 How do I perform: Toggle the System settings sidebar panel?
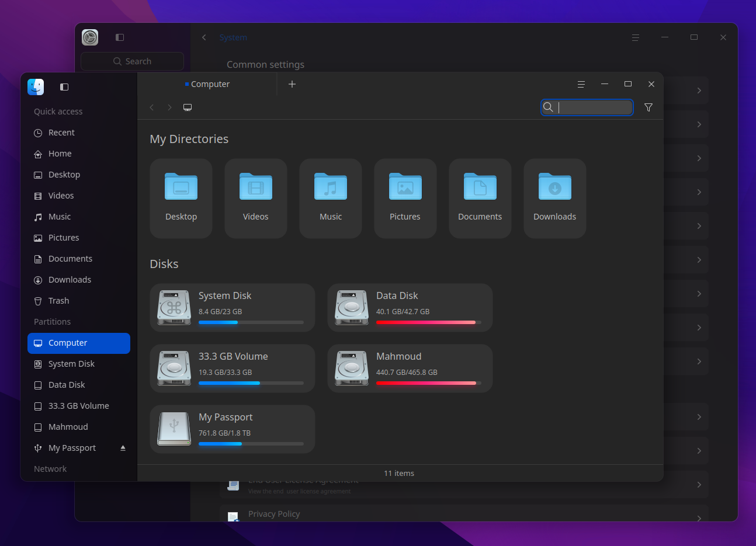pos(120,37)
